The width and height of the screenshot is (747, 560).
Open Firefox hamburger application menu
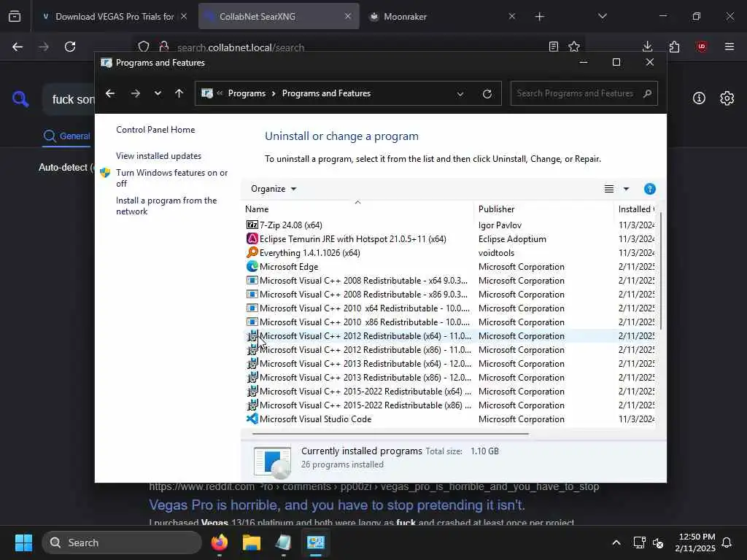[729, 47]
